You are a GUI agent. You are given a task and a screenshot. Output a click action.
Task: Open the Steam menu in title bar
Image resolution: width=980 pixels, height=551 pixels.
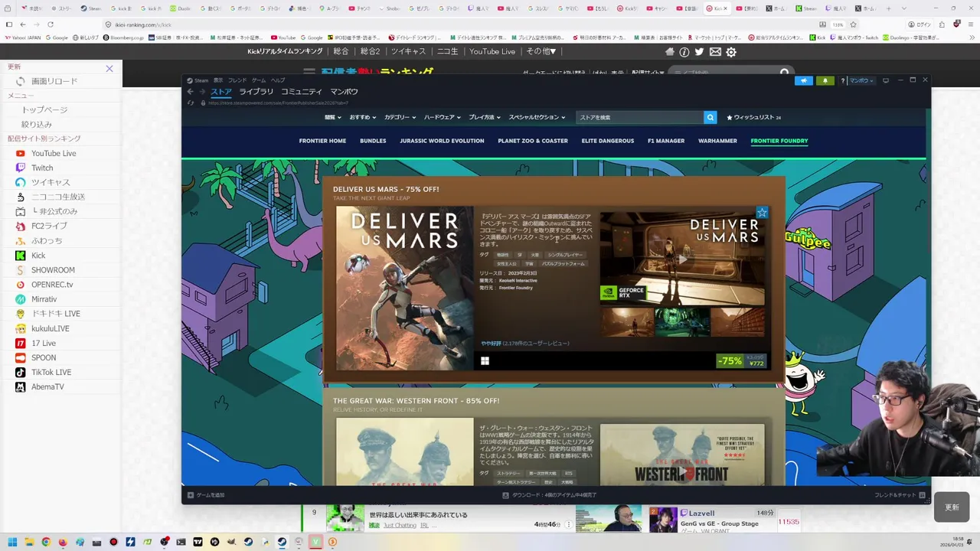pos(198,80)
